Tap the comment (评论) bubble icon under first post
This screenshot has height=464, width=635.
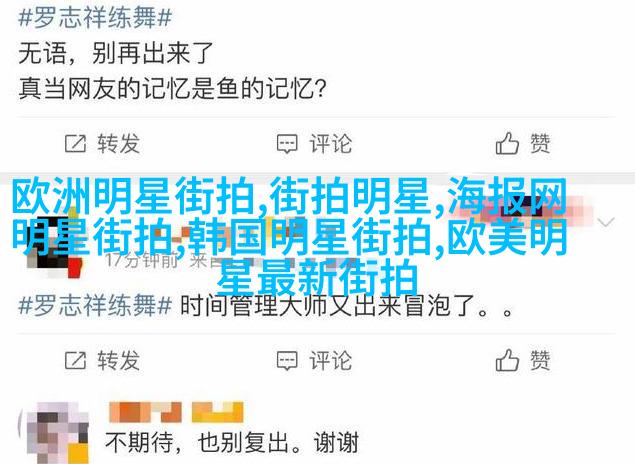[x=287, y=144]
